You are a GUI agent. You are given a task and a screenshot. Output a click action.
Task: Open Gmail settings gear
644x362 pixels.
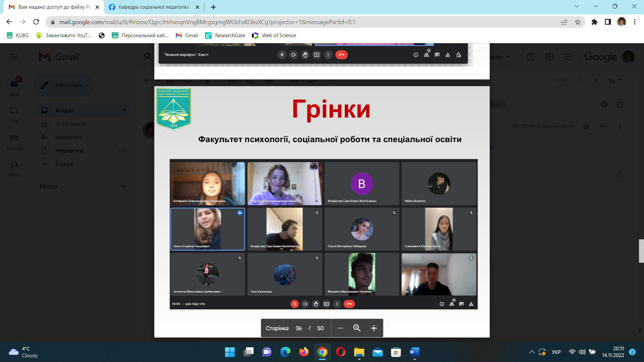pos(549,57)
